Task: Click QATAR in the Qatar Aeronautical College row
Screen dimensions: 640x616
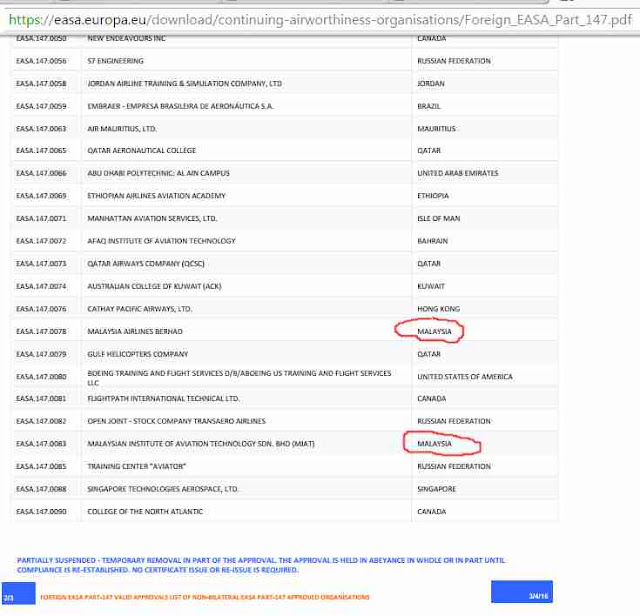Action: 429,150
